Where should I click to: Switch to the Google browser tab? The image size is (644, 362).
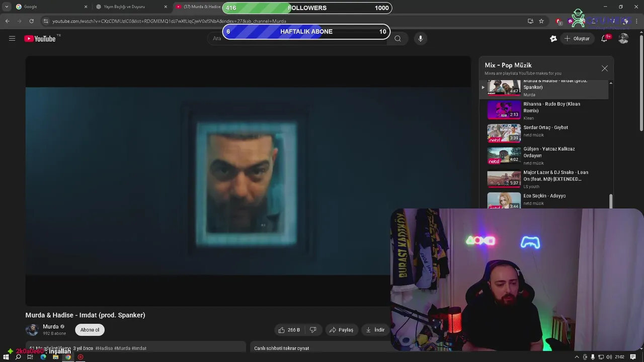coord(50,7)
